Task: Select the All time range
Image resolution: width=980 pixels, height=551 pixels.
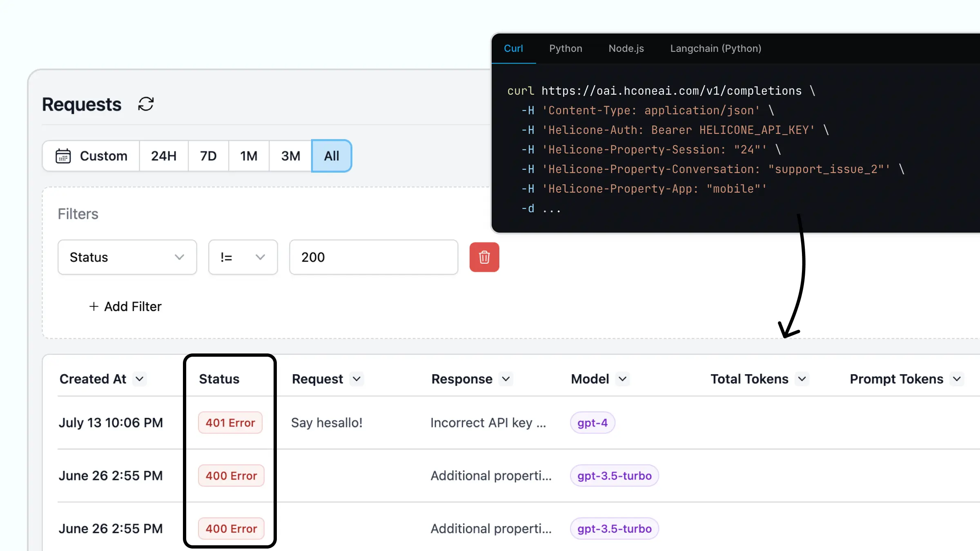Action: pos(332,156)
